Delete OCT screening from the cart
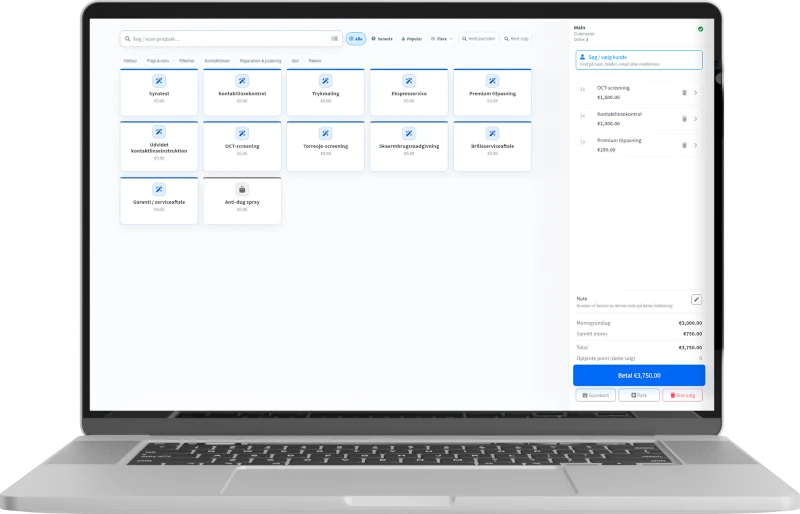 [684, 92]
